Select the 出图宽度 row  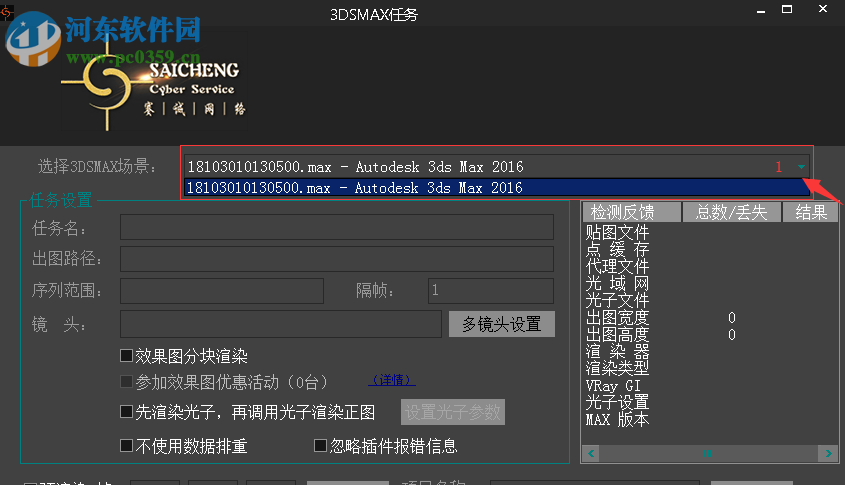(710, 317)
